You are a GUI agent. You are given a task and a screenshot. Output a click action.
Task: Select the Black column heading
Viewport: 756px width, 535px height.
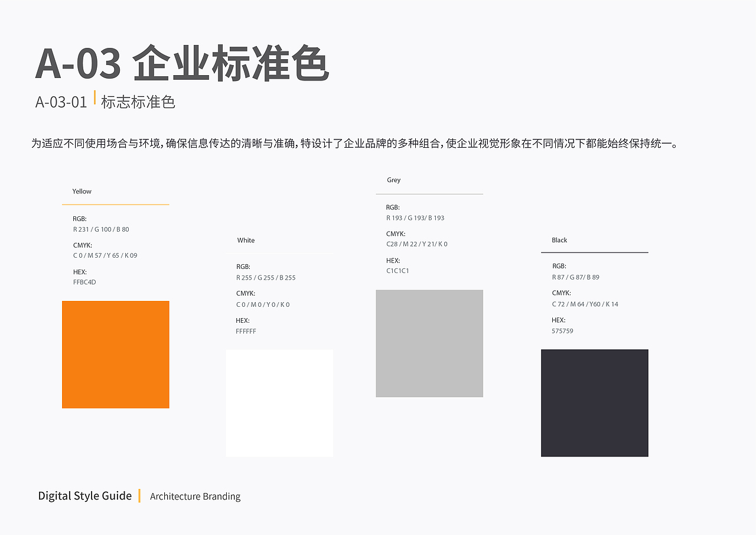(559, 240)
